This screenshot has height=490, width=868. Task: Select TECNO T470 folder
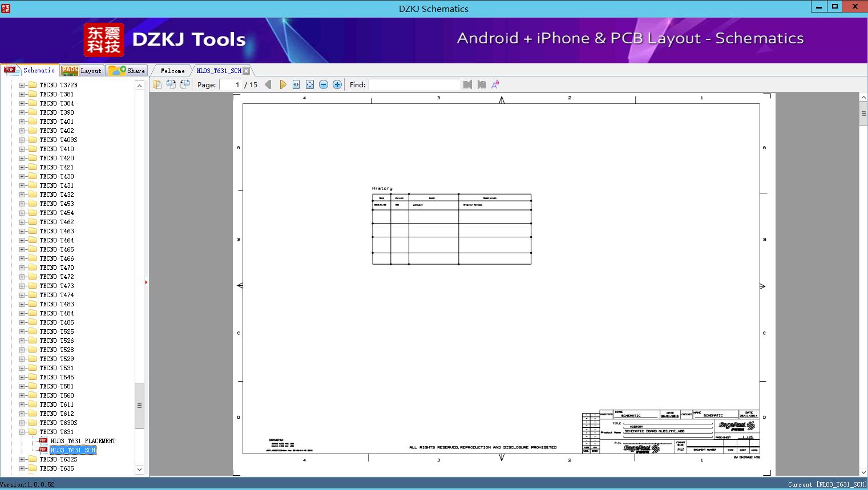point(56,268)
